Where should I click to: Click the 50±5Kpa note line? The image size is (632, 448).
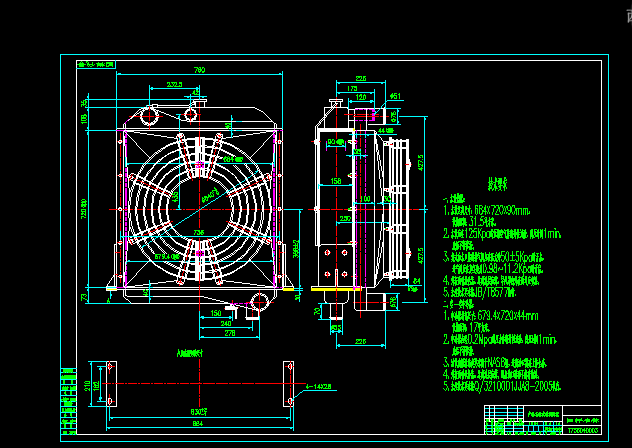click(x=494, y=256)
